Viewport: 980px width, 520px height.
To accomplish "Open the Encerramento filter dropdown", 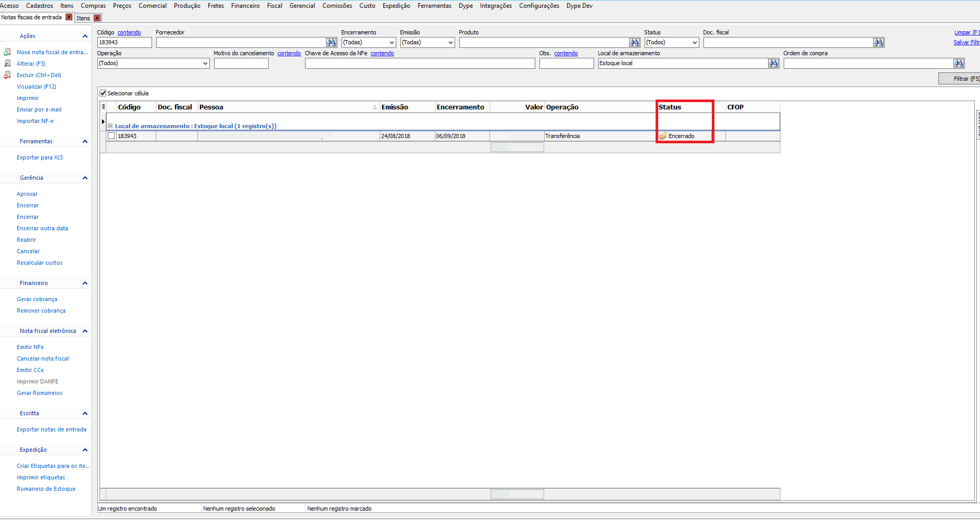I will 392,43.
